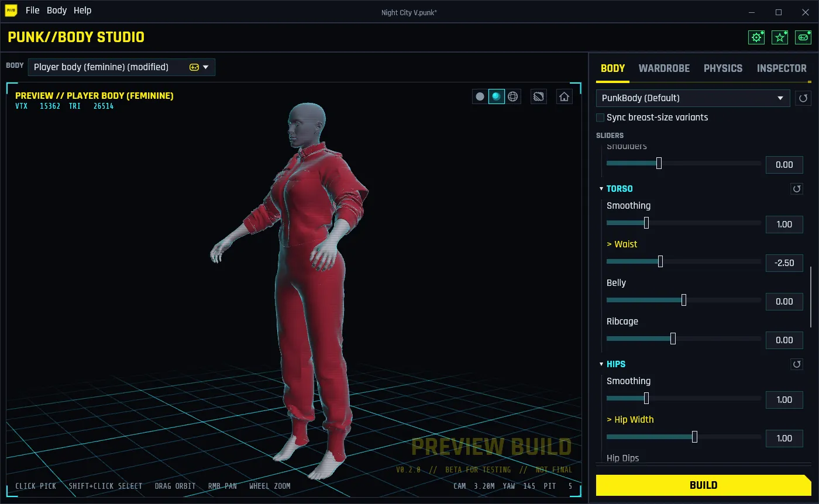
Task: Select the shaded sphere render mode
Action: 496,96
